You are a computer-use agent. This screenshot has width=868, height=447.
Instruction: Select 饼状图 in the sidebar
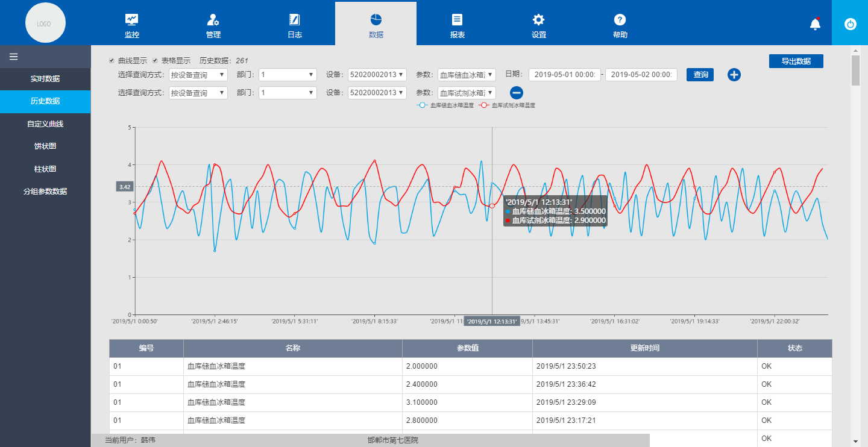pyautogui.click(x=45, y=146)
